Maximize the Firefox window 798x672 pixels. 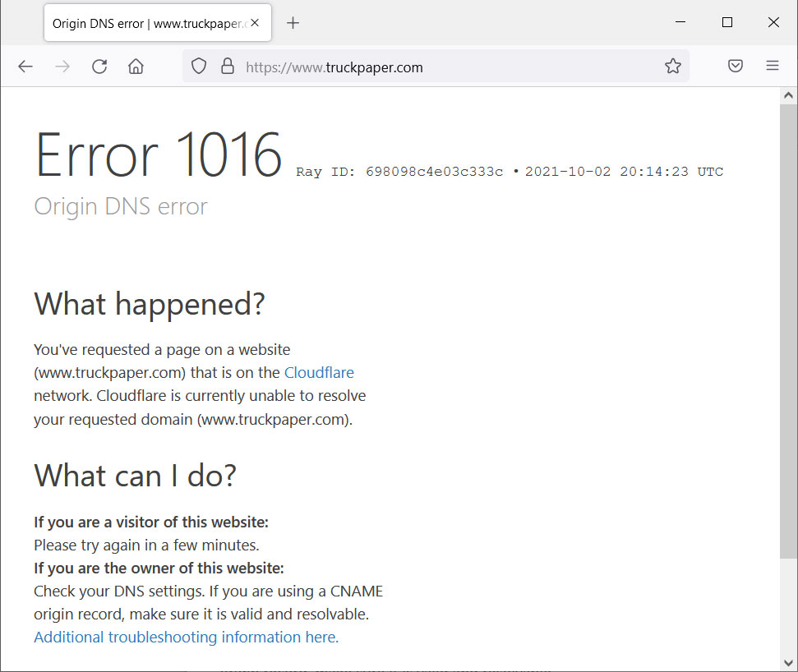click(727, 22)
